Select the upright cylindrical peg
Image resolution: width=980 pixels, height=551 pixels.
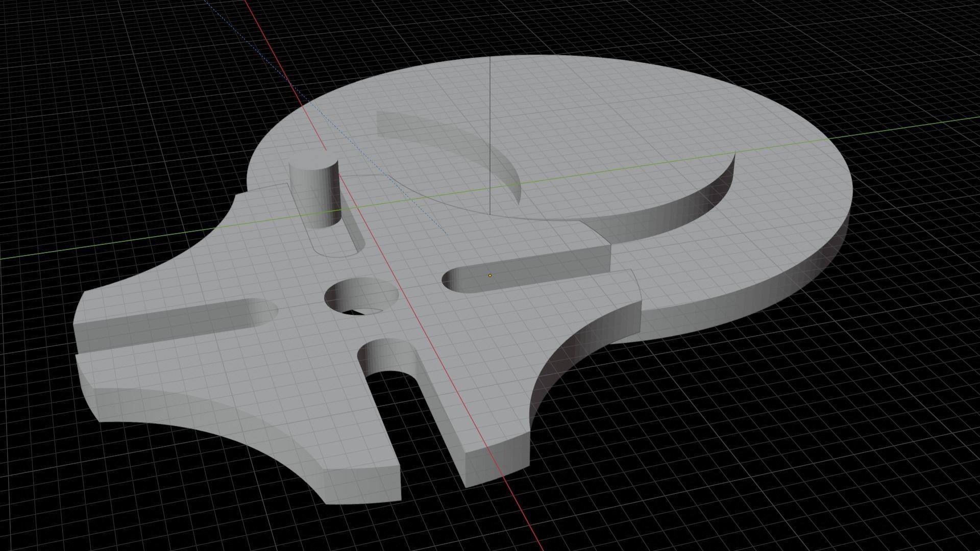314,189
